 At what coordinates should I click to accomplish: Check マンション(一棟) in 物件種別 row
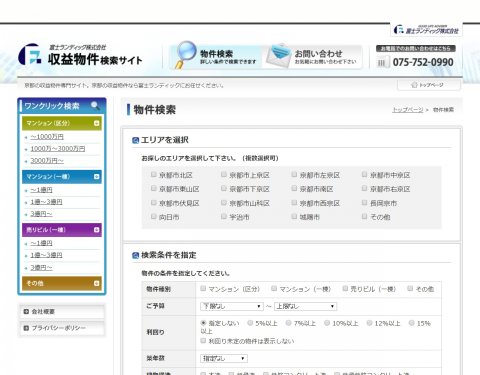[x=274, y=289]
